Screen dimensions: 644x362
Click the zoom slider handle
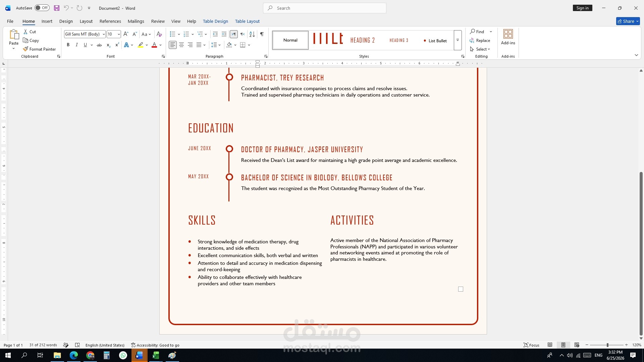coord(607,345)
